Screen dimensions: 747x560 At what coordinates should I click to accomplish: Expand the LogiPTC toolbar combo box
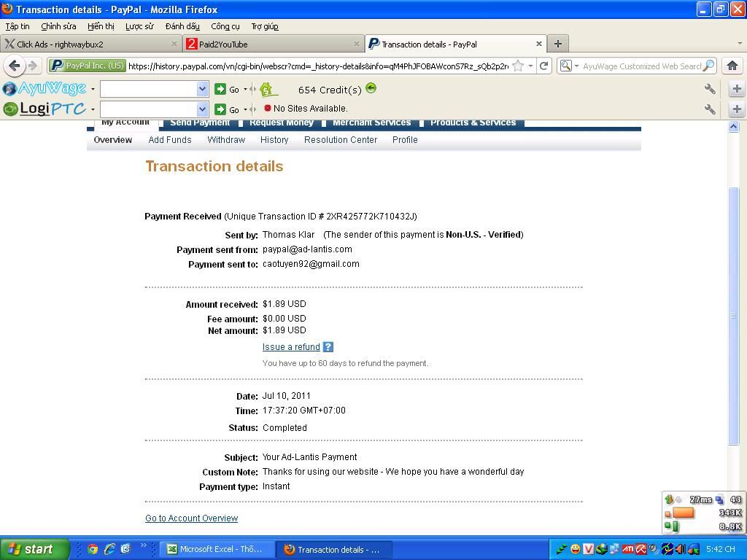pyautogui.click(x=203, y=109)
